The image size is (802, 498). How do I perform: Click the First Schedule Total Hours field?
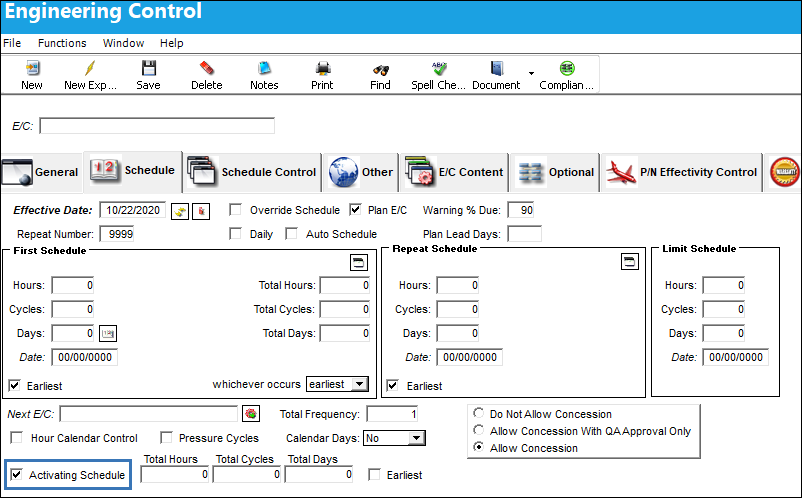[345, 285]
